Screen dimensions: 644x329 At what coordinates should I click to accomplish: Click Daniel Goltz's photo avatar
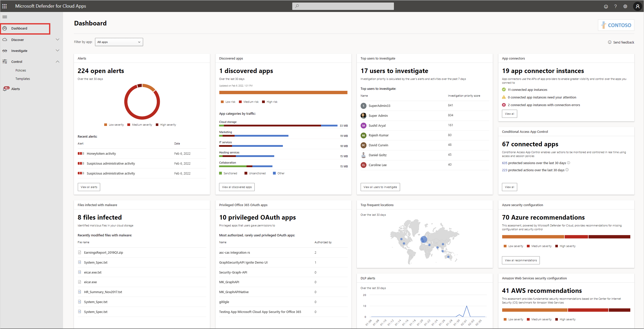click(363, 155)
